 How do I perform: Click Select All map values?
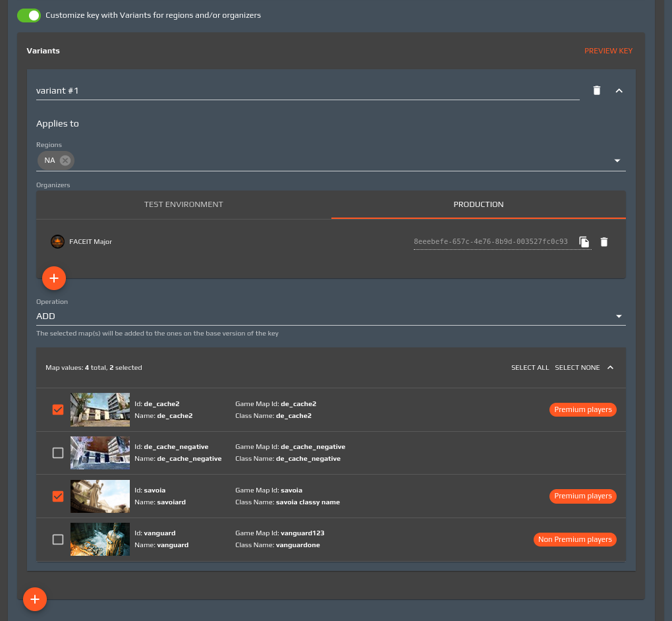pos(530,367)
